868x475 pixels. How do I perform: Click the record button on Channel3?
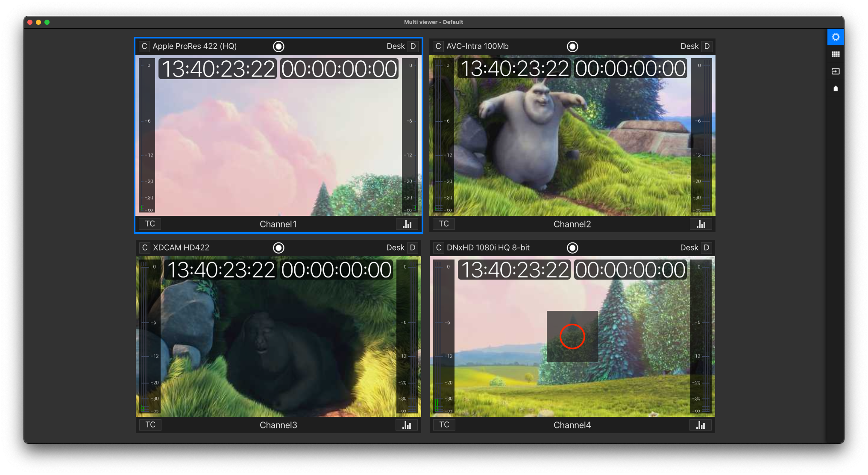coord(279,248)
